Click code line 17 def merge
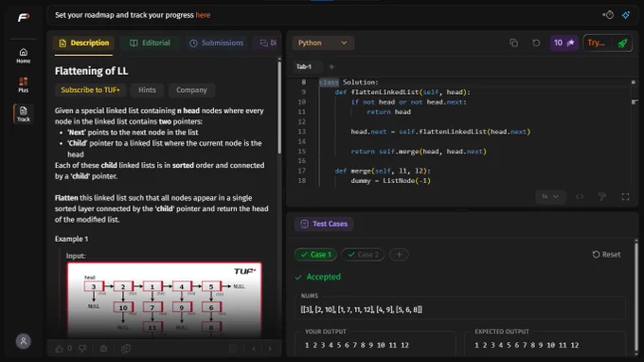 [383, 171]
